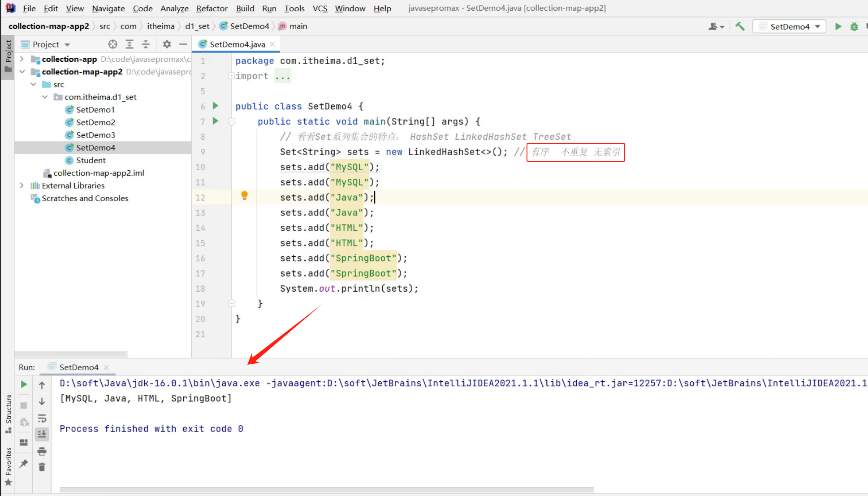
Task: Open the Refactor menu
Action: (212, 8)
